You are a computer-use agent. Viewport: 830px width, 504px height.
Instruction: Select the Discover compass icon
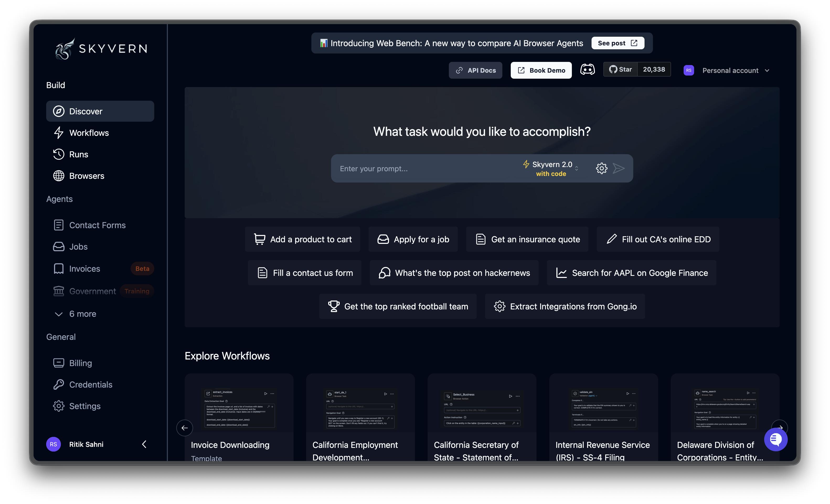(59, 111)
